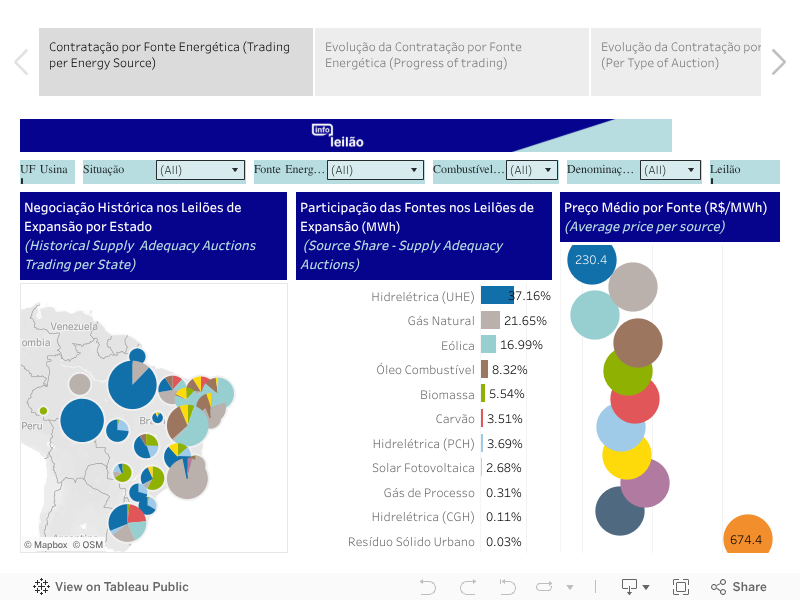800x600 pixels.
Task: Click the Share button
Action: coord(738,587)
